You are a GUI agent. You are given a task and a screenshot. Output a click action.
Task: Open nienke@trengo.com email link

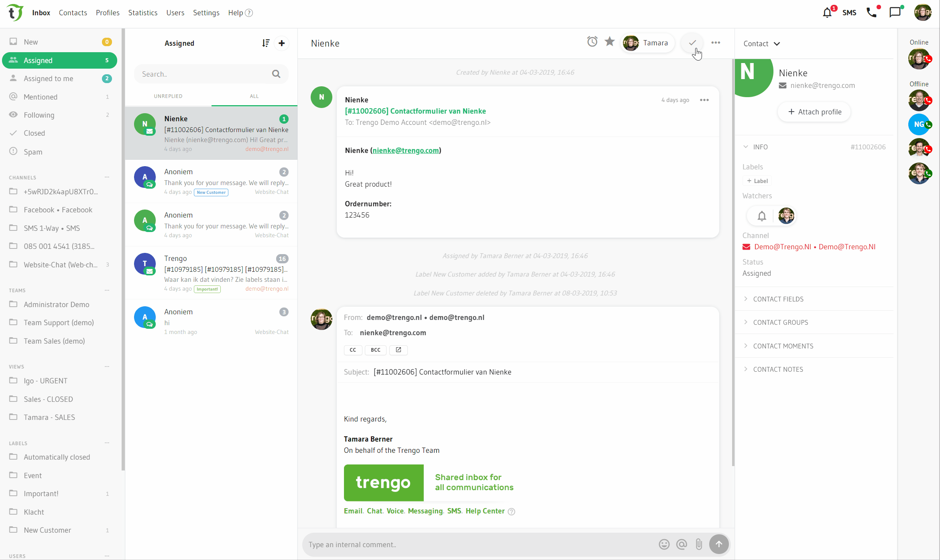click(x=405, y=151)
